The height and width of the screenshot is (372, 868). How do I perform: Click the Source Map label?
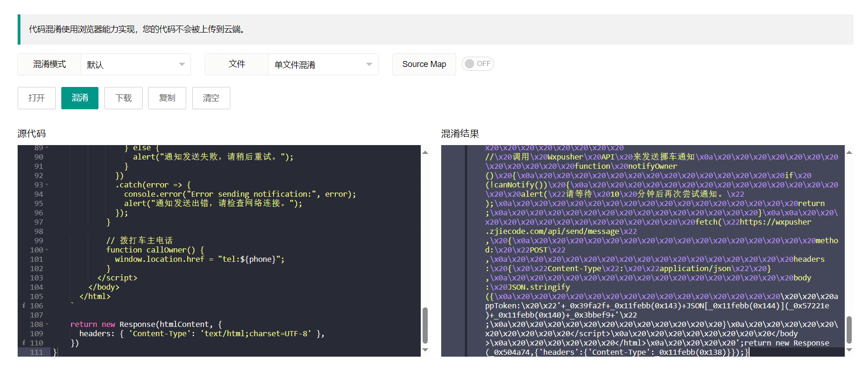424,64
